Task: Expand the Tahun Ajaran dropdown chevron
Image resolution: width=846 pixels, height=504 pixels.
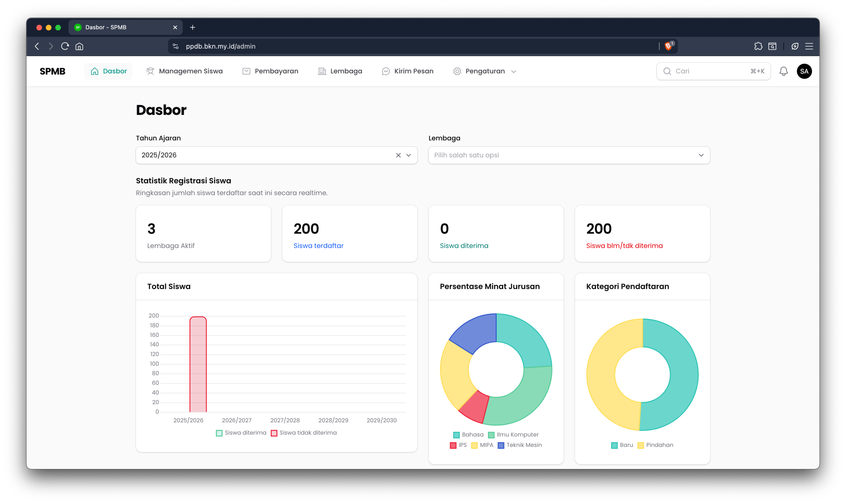Action: tap(409, 155)
